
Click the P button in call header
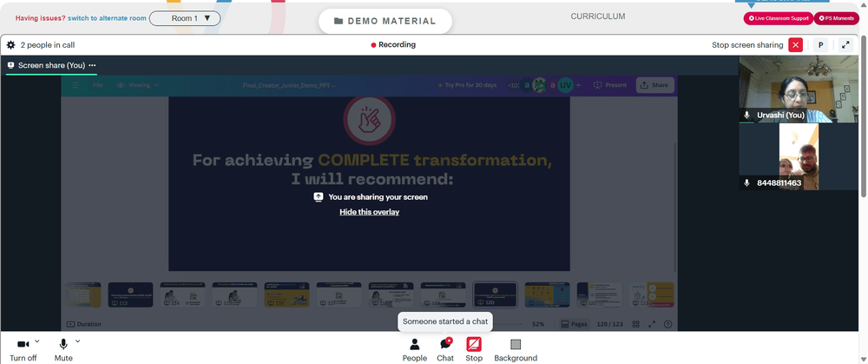pyautogui.click(x=820, y=45)
